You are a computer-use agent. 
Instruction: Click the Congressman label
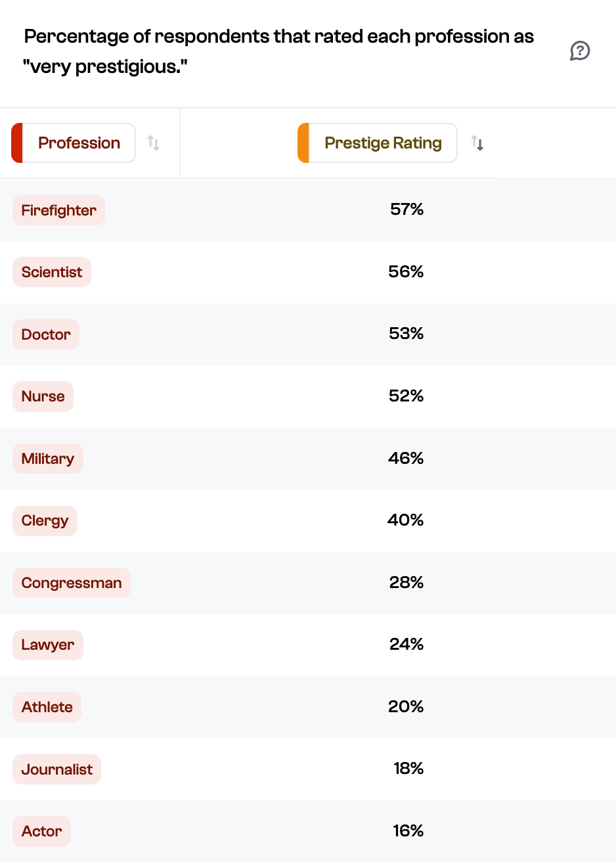(x=71, y=583)
